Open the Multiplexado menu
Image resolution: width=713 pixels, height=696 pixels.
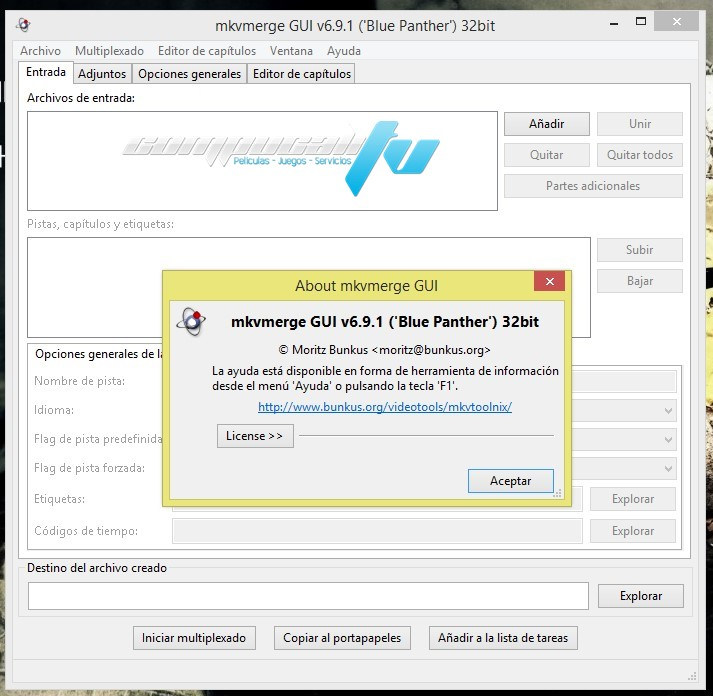click(109, 51)
